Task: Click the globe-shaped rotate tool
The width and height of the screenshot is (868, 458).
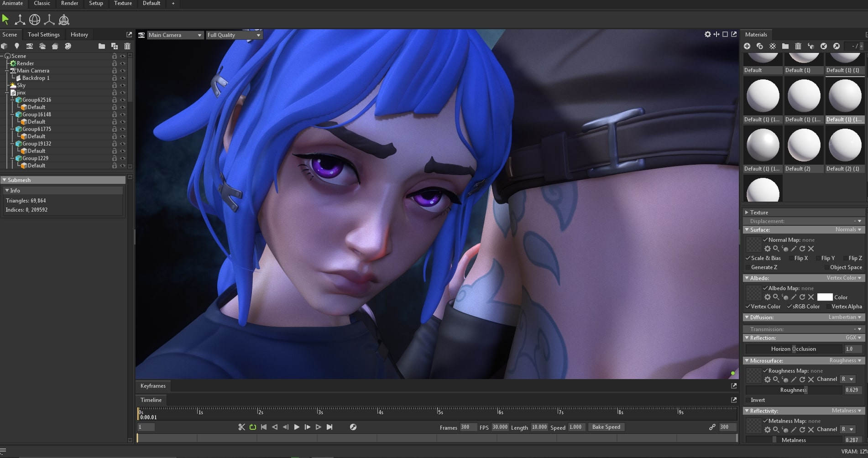Action: pos(35,20)
